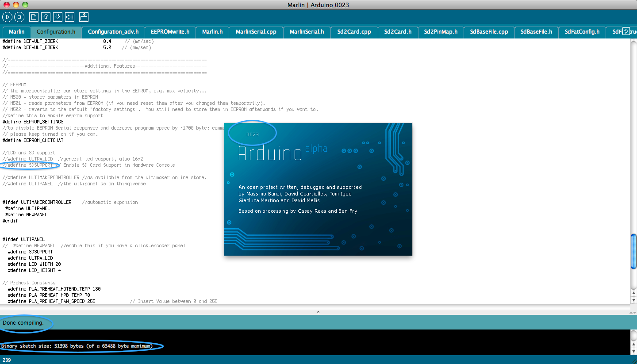This screenshot has width=637, height=364.
Task: Dismiss the Arduino splash screen by its logo
Action: point(270,153)
